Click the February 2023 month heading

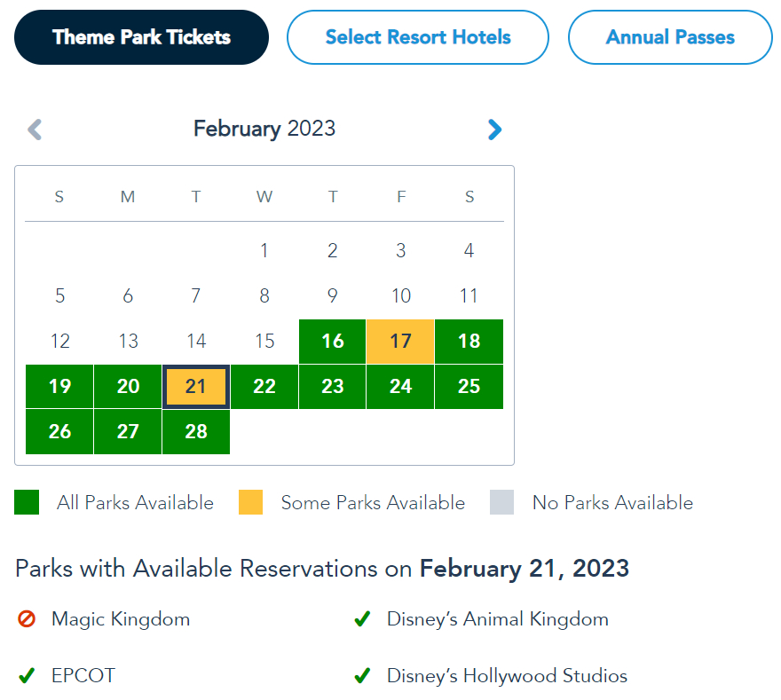(264, 129)
